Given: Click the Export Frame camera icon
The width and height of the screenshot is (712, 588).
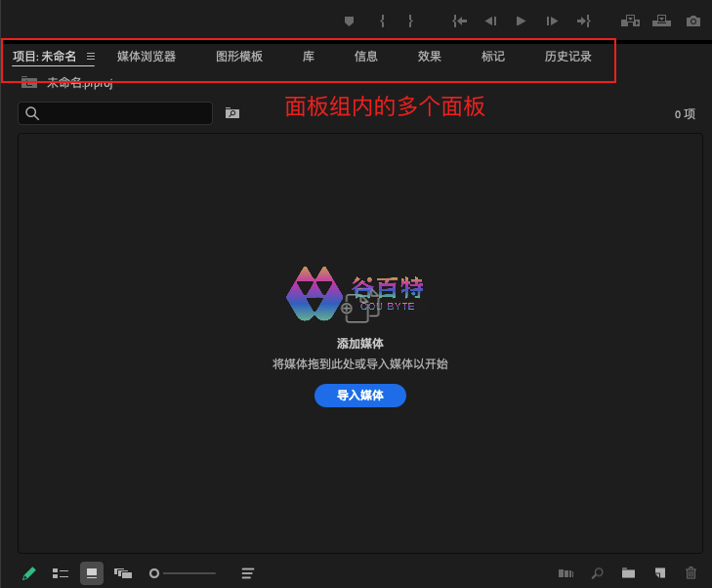Looking at the screenshot, I should (692, 21).
